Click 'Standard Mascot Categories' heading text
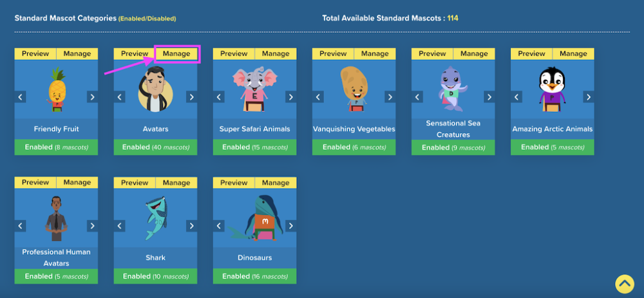This screenshot has height=298, width=644. tap(66, 19)
